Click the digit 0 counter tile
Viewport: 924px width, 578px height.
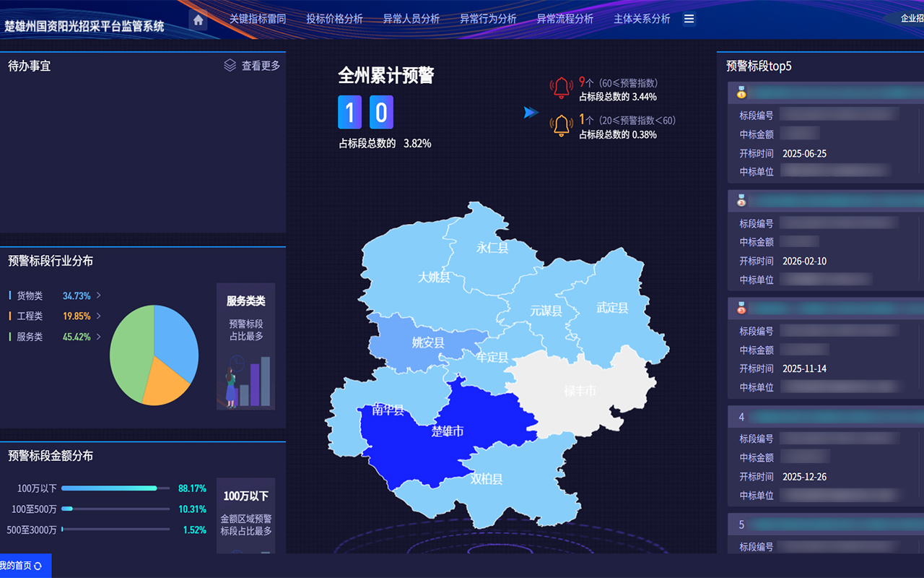tap(382, 112)
